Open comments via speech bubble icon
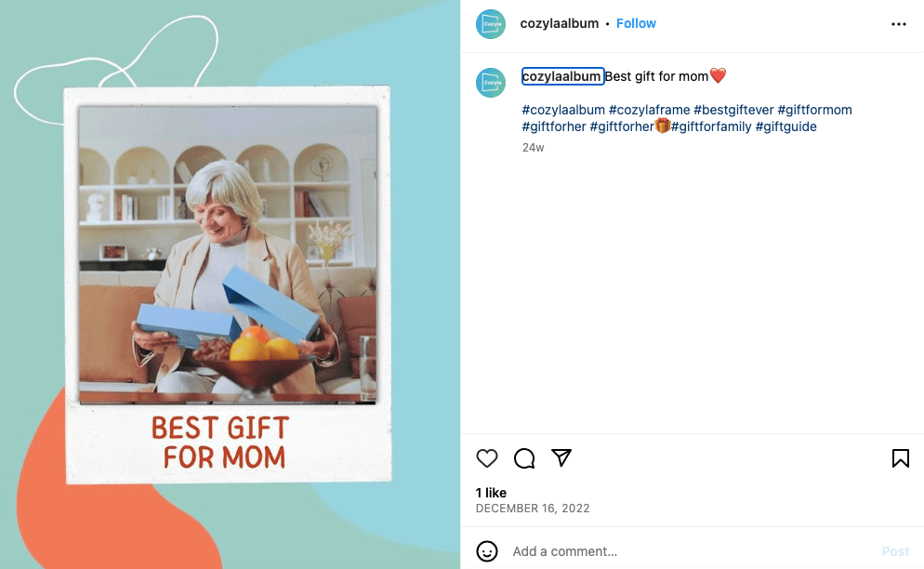The height and width of the screenshot is (569, 924). coord(524,458)
